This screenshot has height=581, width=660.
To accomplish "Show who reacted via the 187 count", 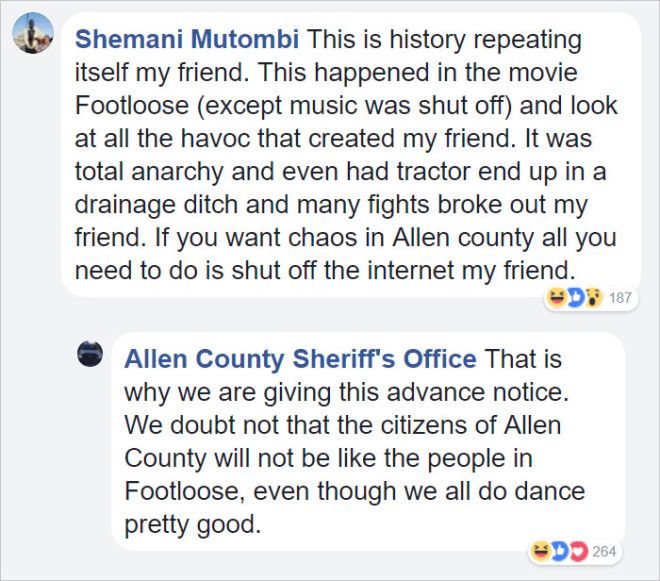I will [620, 298].
